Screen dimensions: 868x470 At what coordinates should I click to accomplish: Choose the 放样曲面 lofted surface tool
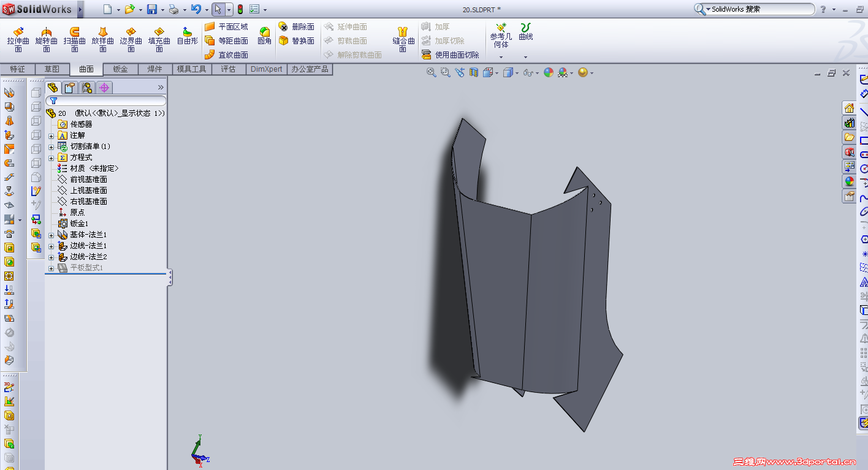[102, 40]
